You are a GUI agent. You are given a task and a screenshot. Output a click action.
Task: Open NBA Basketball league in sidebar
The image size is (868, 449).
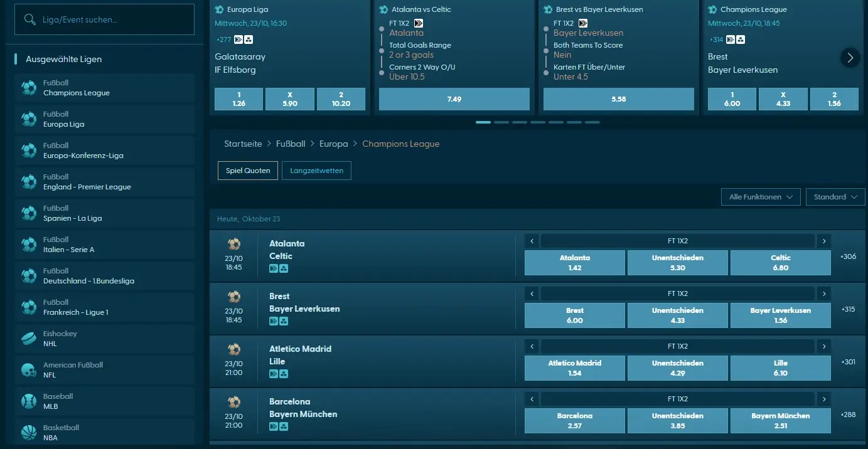click(x=105, y=433)
